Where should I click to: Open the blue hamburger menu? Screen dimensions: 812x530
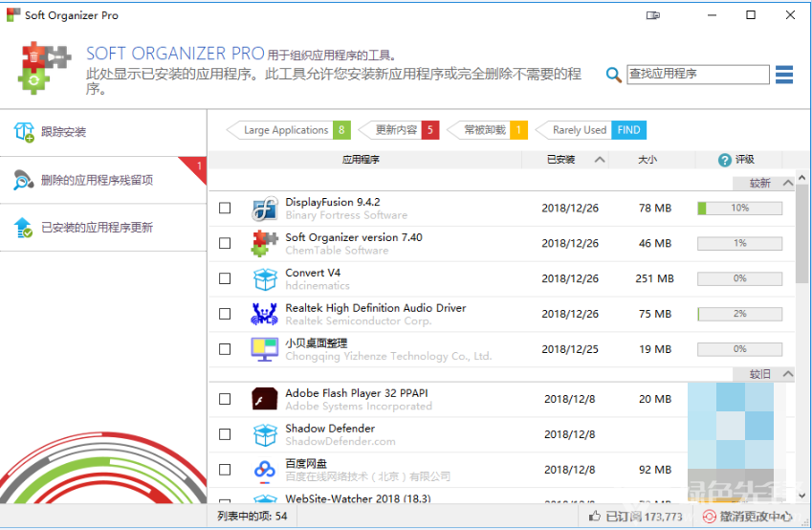point(784,75)
